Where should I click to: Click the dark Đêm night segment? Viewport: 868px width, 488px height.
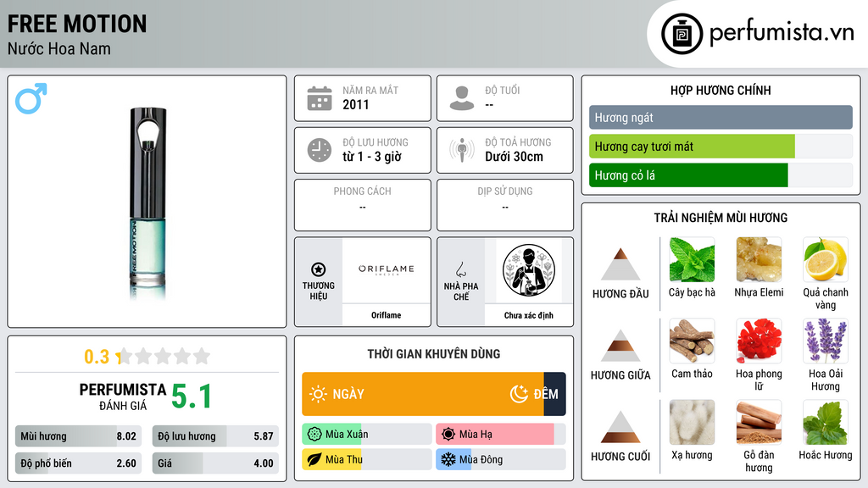tap(554, 394)
